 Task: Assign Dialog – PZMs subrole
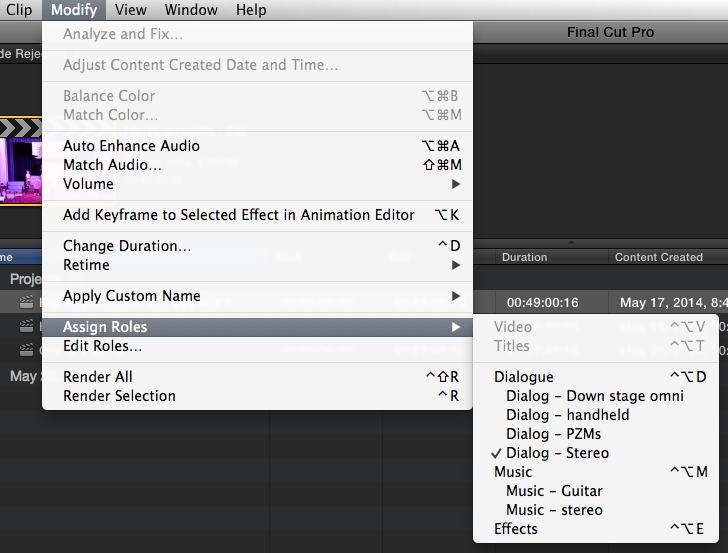[x=596, y=434]
